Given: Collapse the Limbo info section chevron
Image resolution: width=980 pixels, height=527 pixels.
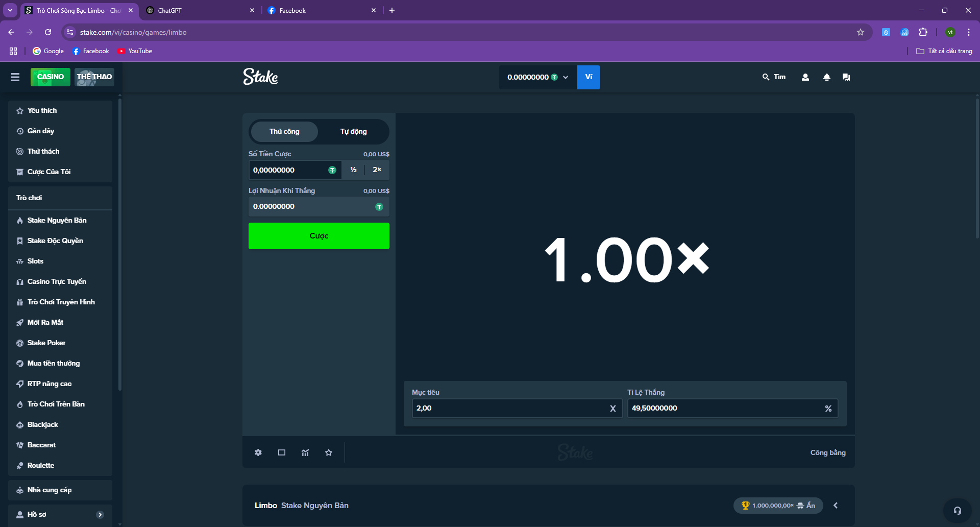Looking at the screenshot, I should coord(836,506).
